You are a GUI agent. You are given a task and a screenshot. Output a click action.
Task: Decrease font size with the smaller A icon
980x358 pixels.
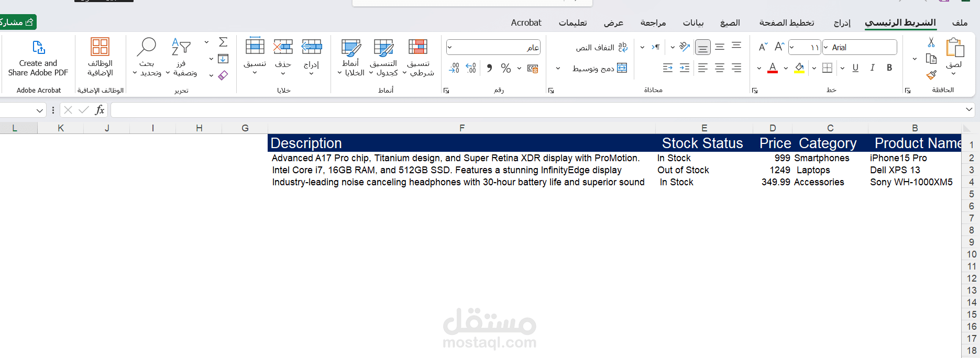(763, 47)
